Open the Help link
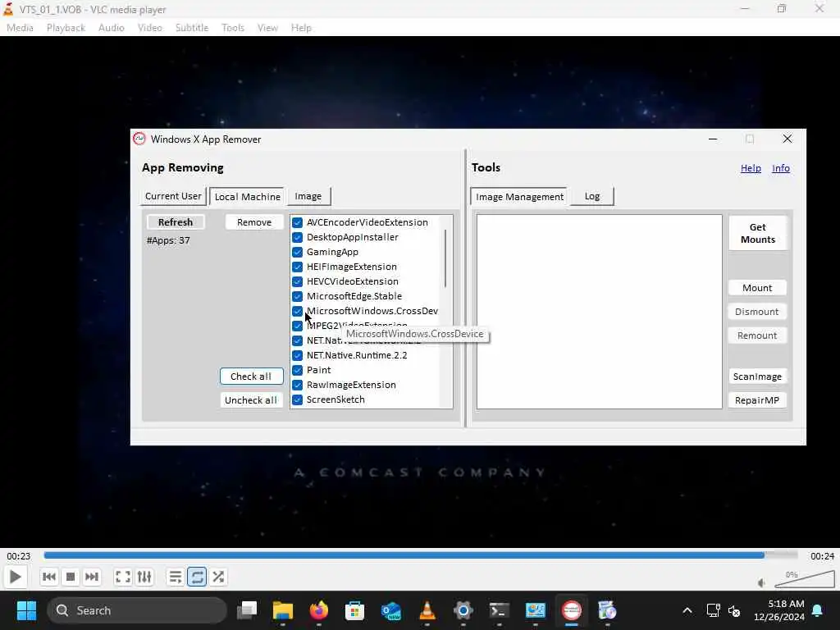The height and width of the screenshot is (630, 840). 751,168
